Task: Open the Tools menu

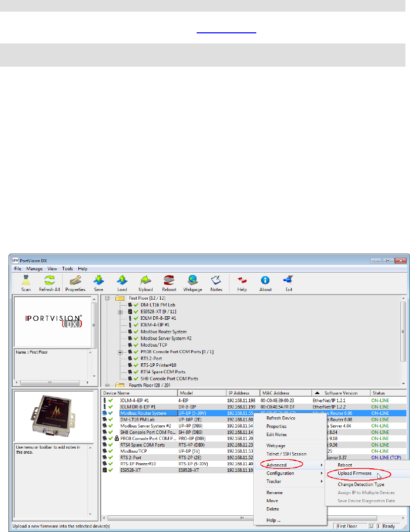Action: point(67,268)
